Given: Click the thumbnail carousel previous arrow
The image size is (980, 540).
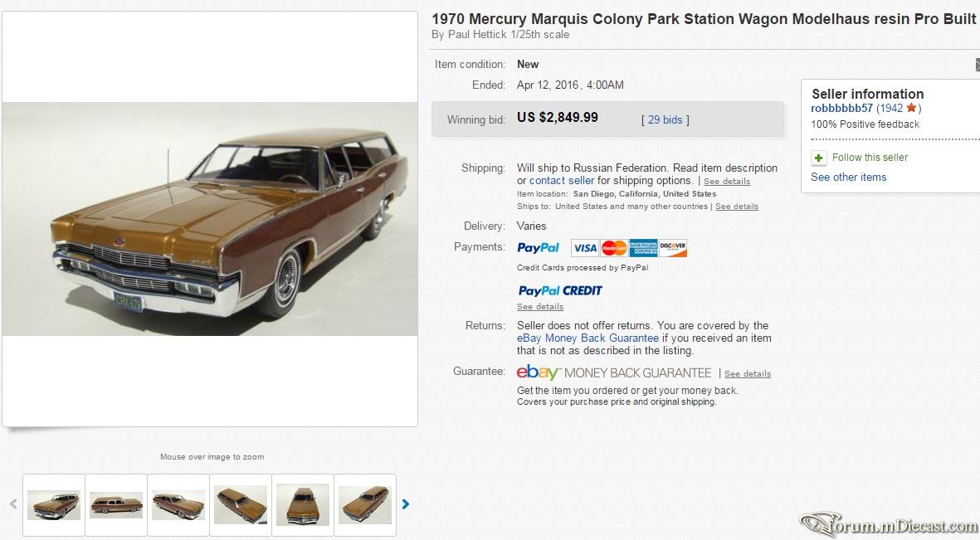Looking at the screenshot, I should click(13, 504).
